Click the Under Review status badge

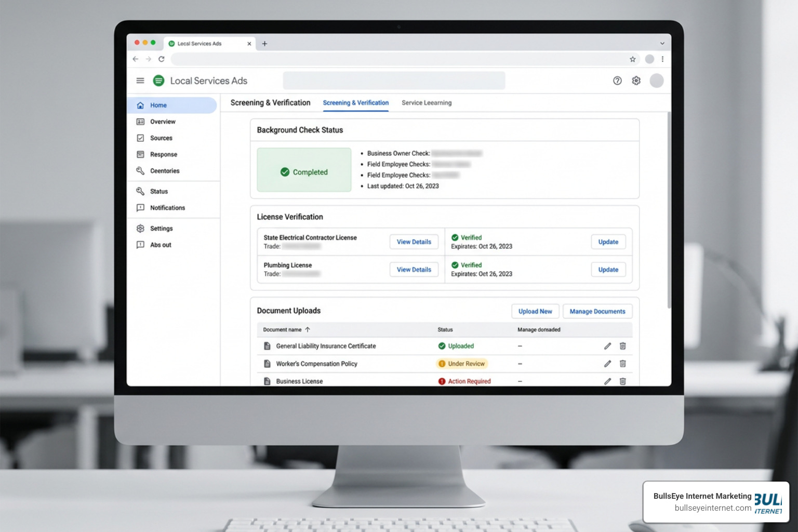[x=461, y=364]
